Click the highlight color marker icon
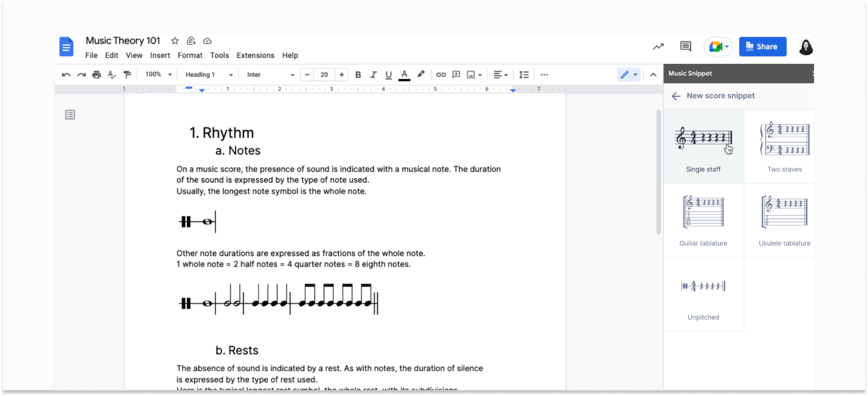 pos(421,74)
